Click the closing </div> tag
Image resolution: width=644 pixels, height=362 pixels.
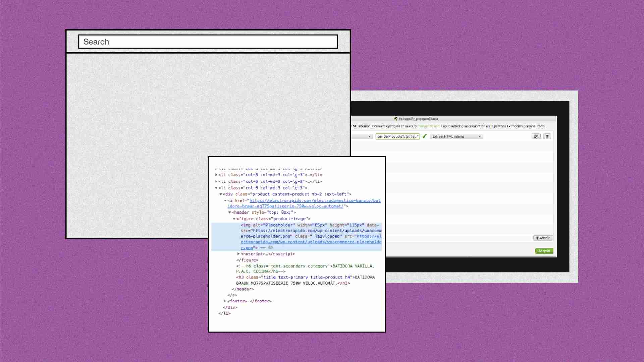[230, 307]
